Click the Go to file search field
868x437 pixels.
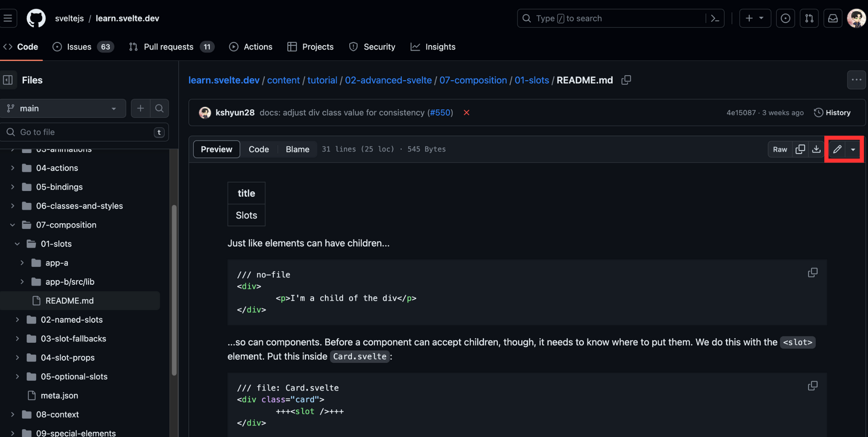tap(81, 132)
